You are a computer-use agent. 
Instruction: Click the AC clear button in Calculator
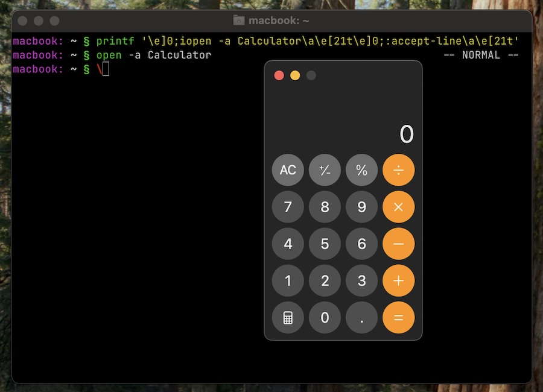coord(288,170)
